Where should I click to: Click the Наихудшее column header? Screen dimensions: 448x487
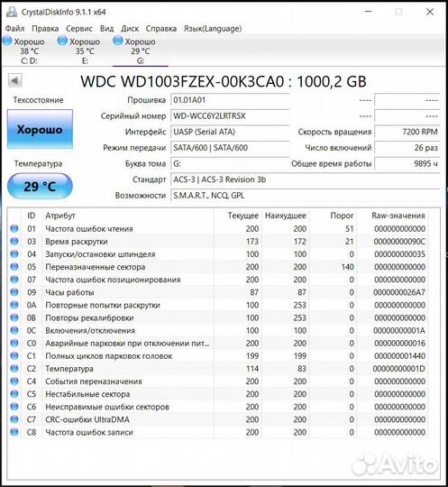[286, 216]
